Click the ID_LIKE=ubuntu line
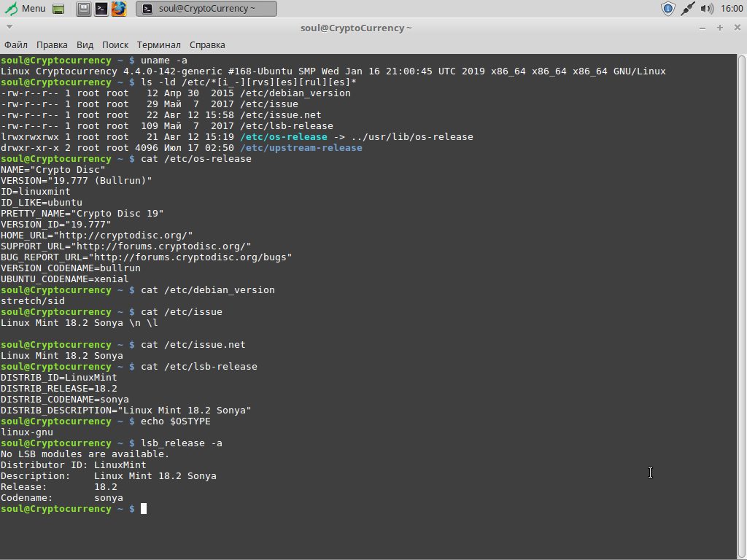Screen dimensions: 747x560 coord(42,203)
